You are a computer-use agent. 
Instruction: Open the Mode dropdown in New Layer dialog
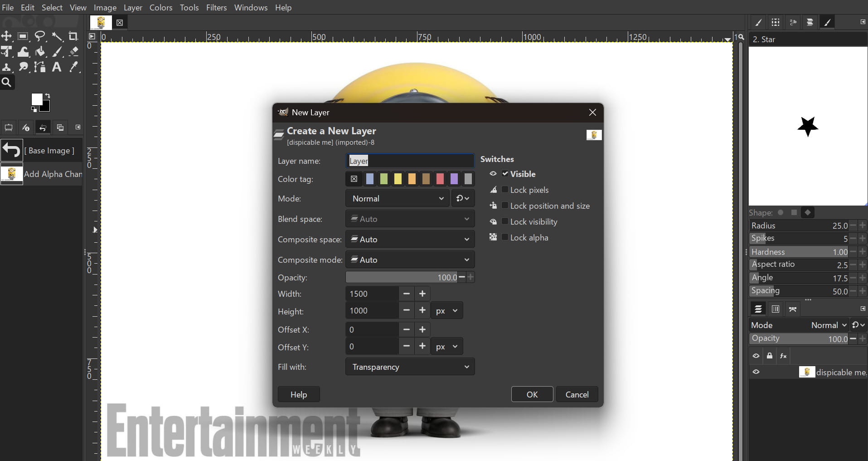pyautogui.click(x=398, y=199)
